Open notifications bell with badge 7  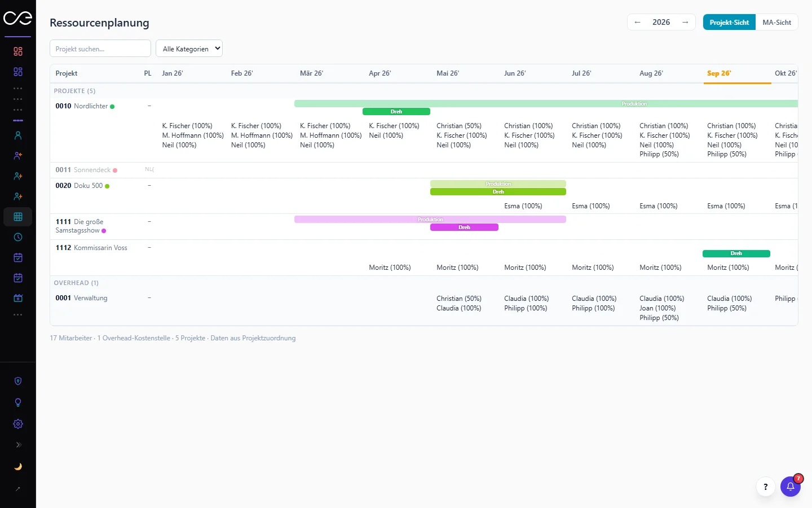791,487
